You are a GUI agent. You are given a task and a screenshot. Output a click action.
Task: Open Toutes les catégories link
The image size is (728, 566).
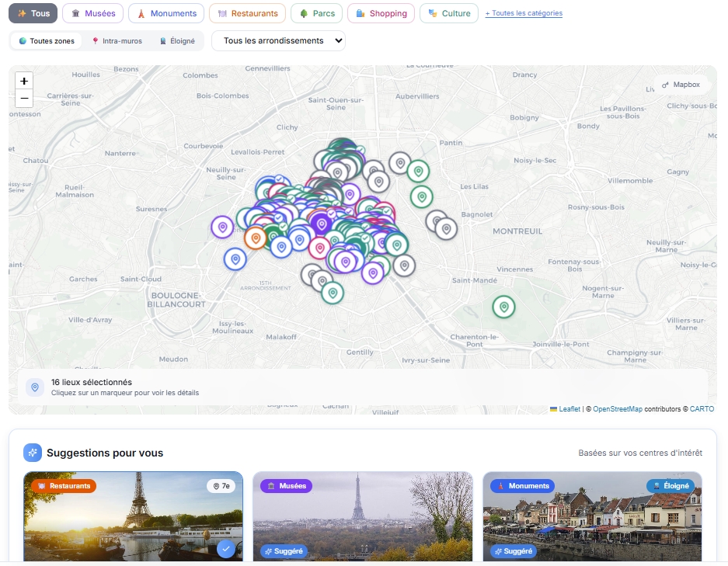click(524, 13)
